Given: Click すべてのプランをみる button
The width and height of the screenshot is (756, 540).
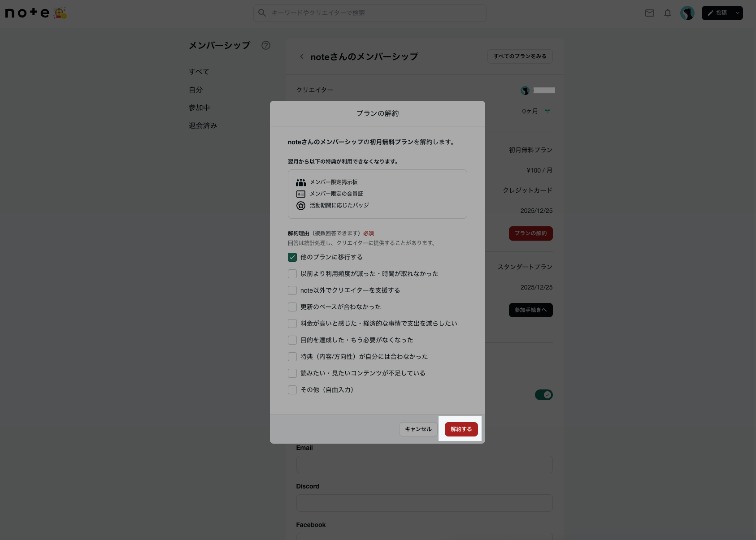Looking at the screenshot, I should point(520,56).
